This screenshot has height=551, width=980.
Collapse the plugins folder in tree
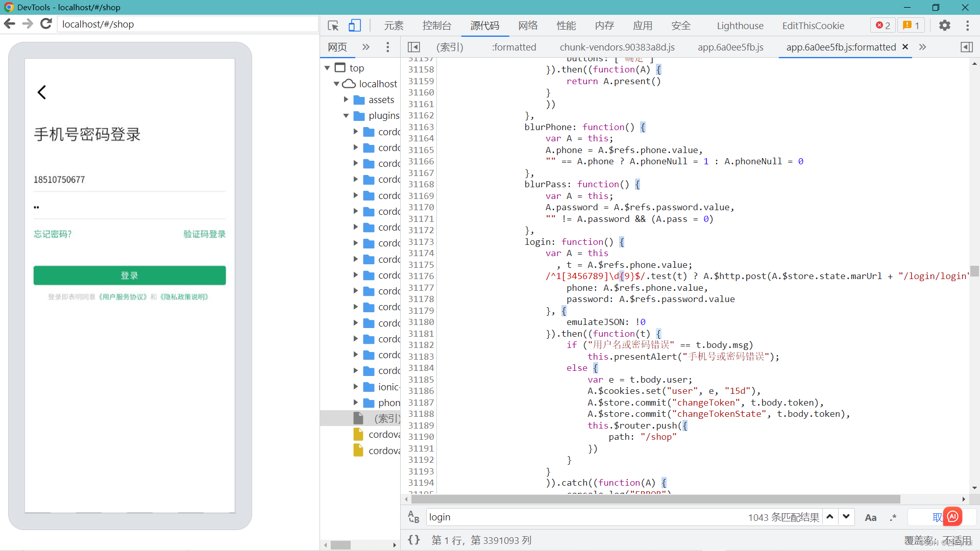coord(346,116)
